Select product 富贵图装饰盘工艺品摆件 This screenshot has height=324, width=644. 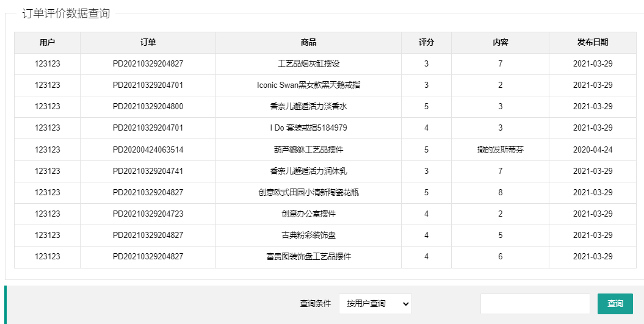[308, 256]
